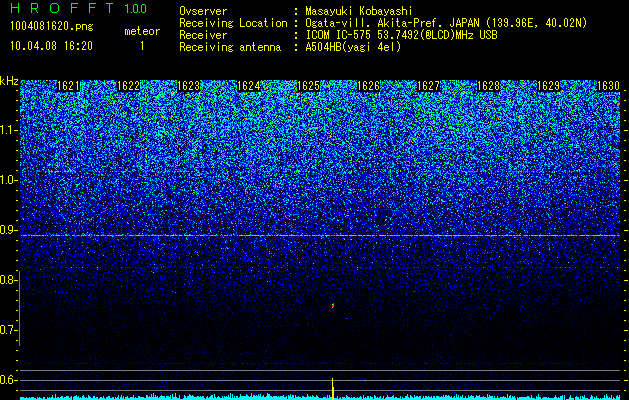Screen dimensions: 629x400
Task: Click the Receiver label
Action: coord(203,35)
